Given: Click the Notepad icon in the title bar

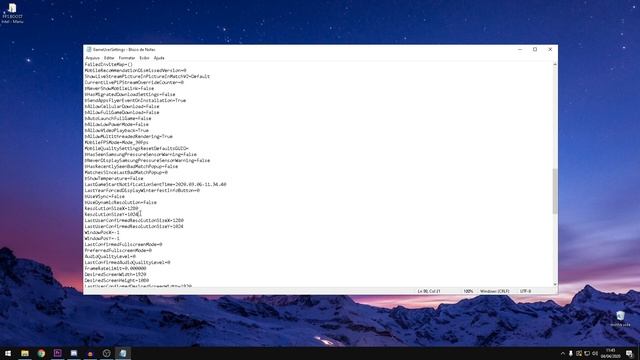Looking at the screenshot, I should point(89,49).
